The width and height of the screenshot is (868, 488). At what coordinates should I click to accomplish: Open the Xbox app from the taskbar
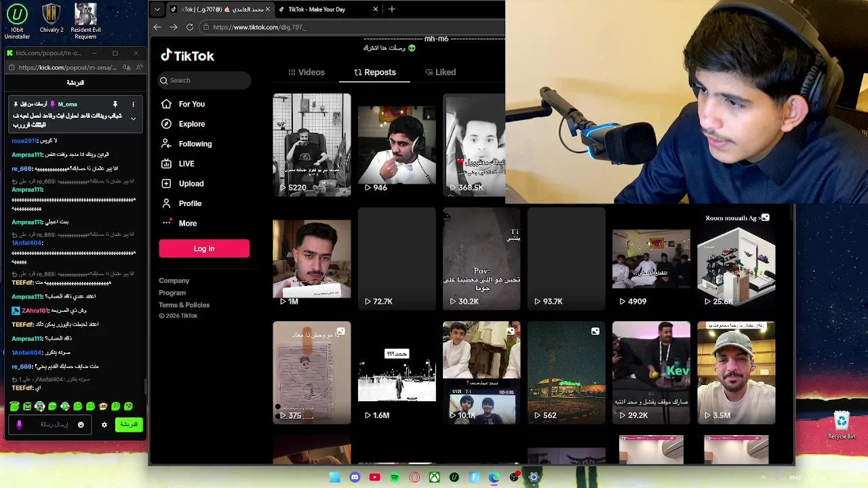coord(434,478)
